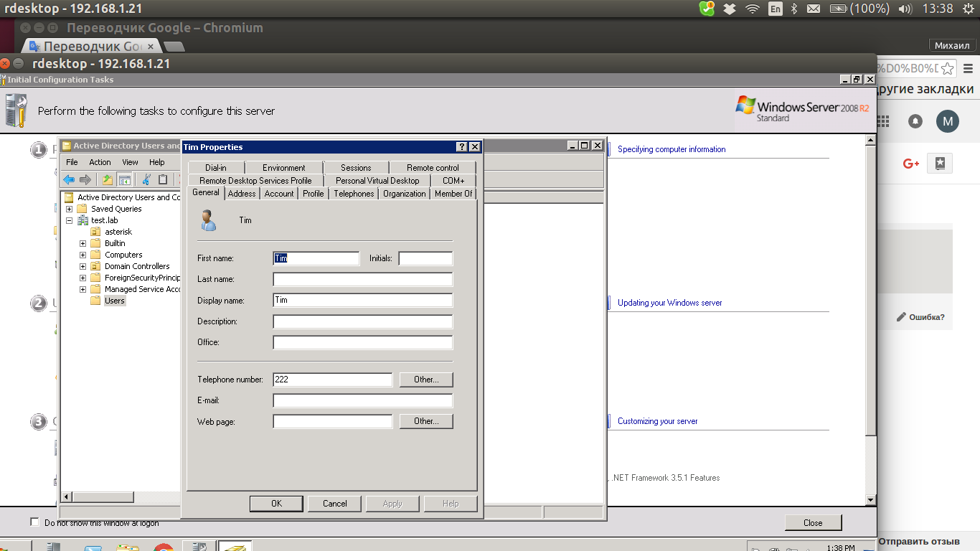Image resolution: width=980 pixels, height=551 pixels.
Task: Click the question mark help icon in Tim Properties
Action: [x=461, y=147]
